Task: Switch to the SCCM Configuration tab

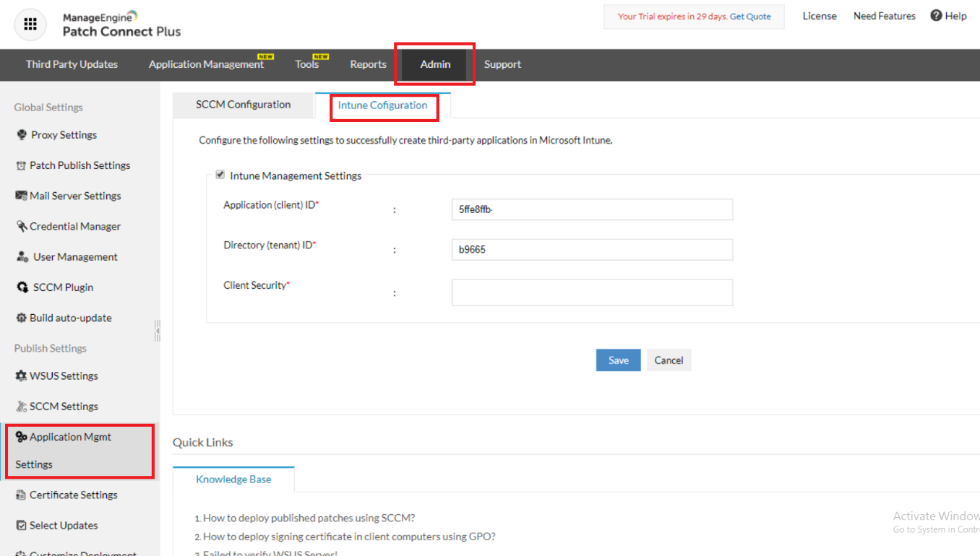Action: (x=244, y=105)
